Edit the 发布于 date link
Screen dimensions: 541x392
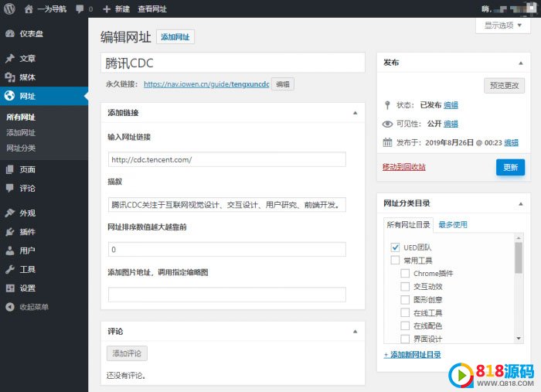511,142
